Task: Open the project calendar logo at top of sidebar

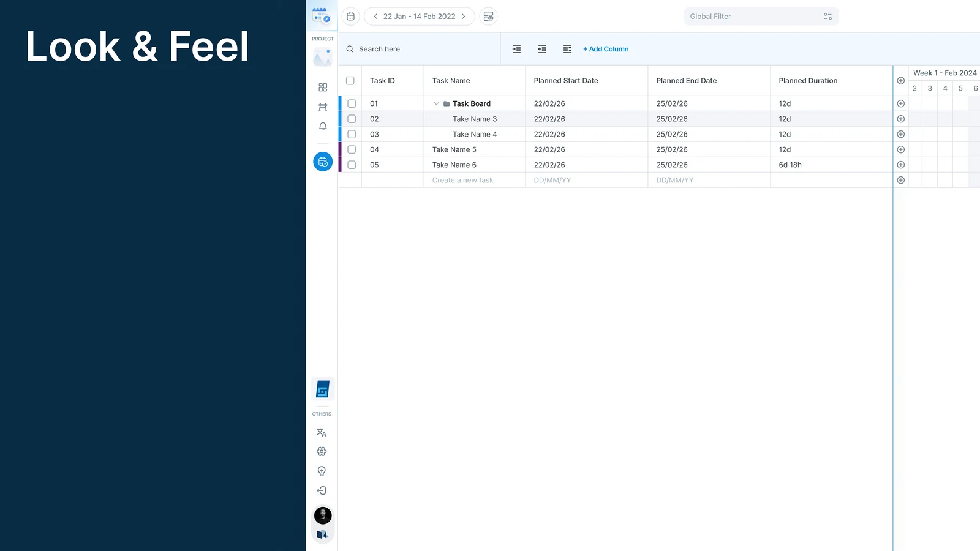Action: click(322, 15)
